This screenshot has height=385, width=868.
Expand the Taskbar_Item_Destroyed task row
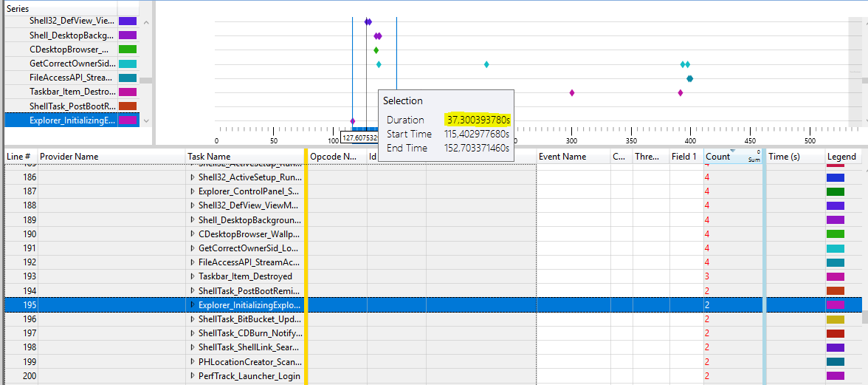pos(193,276)
